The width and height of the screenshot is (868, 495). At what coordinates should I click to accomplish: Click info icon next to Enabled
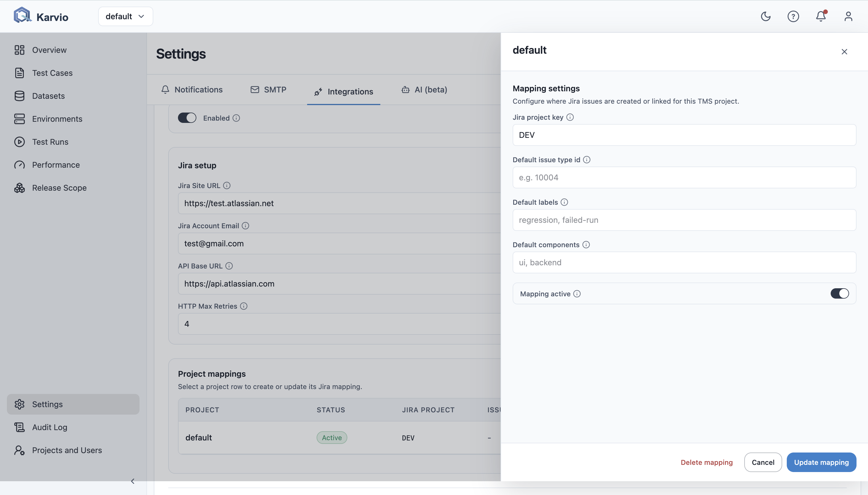click(x=236, y=118)
